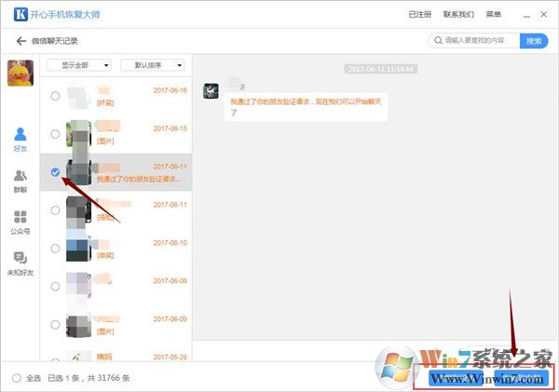Image resolution: width=559 pixels, height=392 pixels.
Task: Click the back arrow beside 微信聊天记录
Action: (x=20, y=41)
